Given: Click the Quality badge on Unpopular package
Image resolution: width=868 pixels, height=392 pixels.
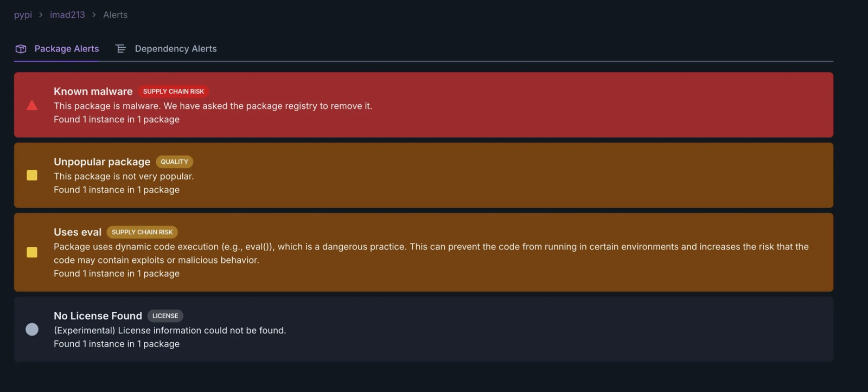Looking at the screenshot, I should 175,162.
